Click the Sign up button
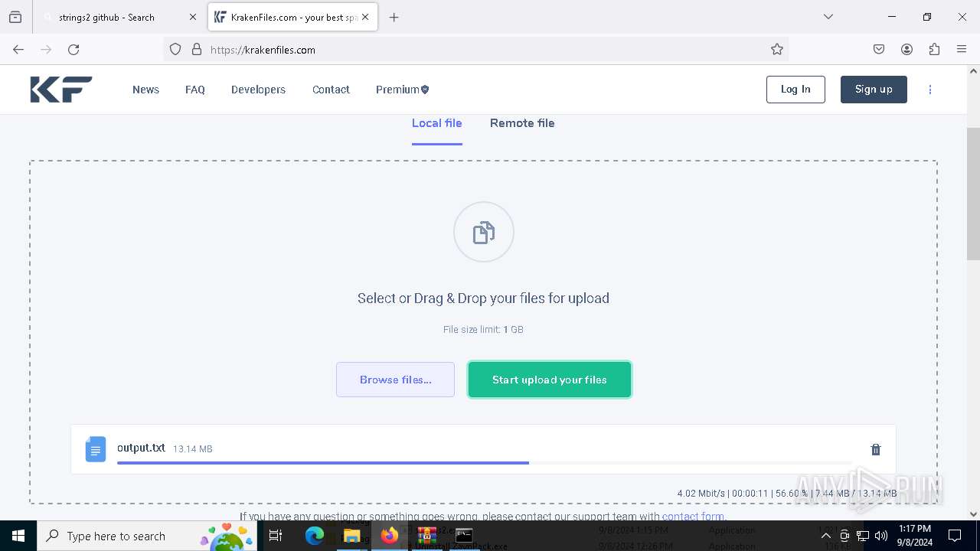Image resolution: width=980 pixels, height=551 pixels. coord(874,90)
